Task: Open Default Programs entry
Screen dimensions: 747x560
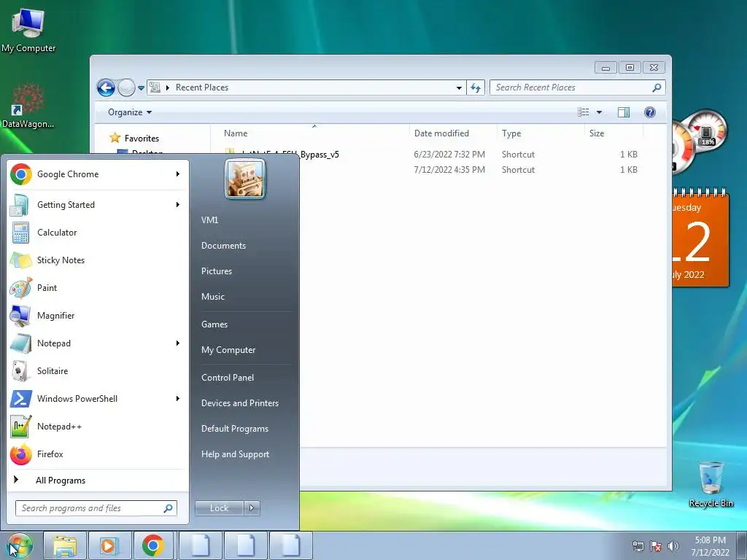Action: click(x=235, y=429)
